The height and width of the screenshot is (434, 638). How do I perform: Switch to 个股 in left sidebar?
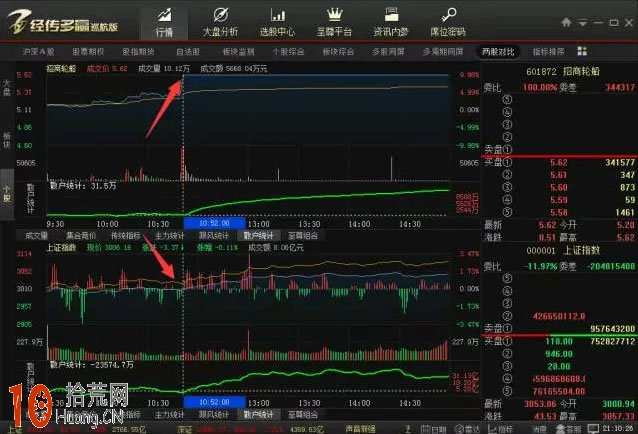7,194
